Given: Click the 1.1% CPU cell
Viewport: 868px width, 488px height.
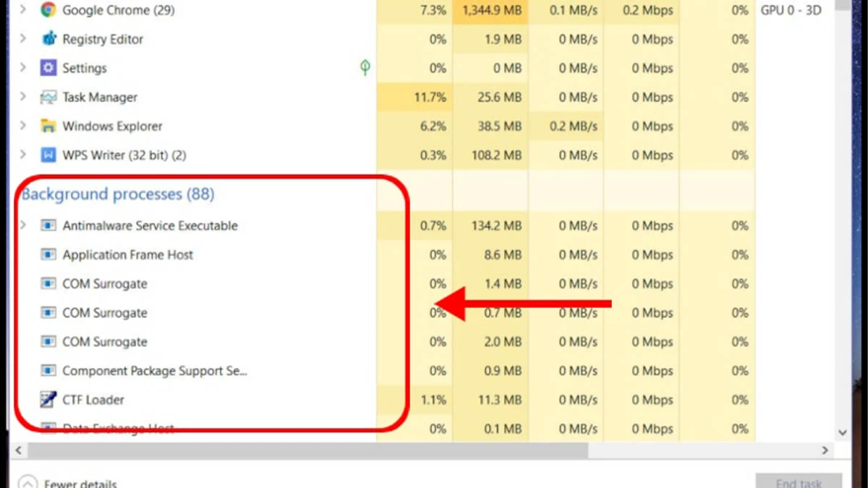Looking at the screenshot, I should click(x=415, y=399).
